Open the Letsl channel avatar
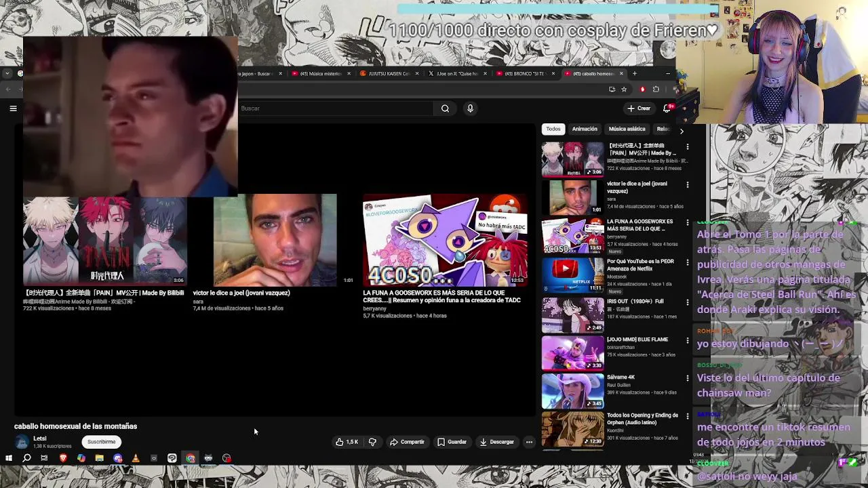The height and width of the screenshot is (488, 868). (22, 442)
